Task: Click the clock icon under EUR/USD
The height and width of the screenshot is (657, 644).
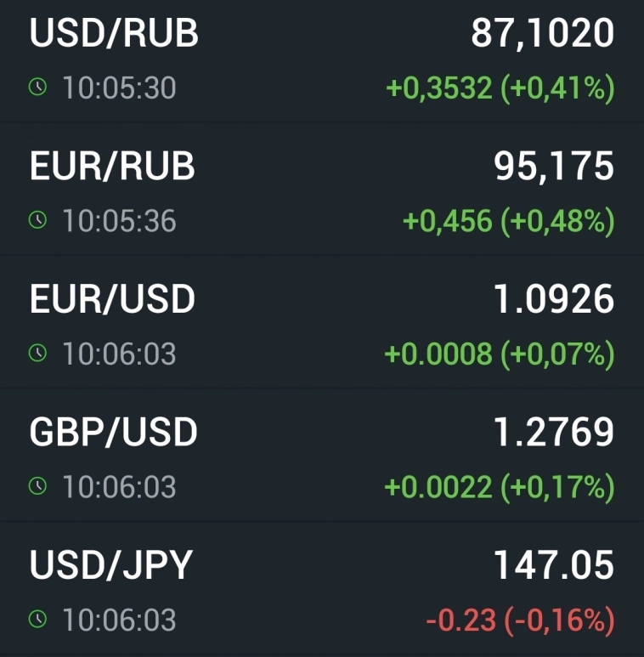Action: [x=37, y=353]
